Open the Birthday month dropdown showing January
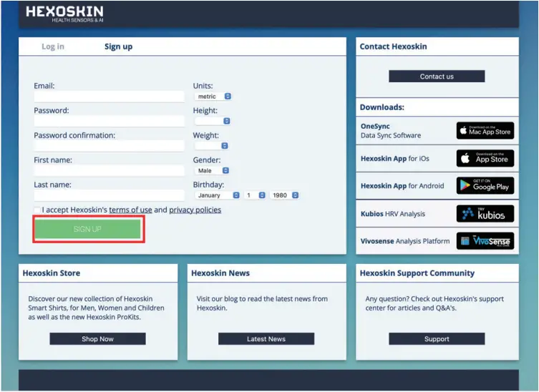Image resolution: width=539 pixels, height=392 pixels. [217, 195]
